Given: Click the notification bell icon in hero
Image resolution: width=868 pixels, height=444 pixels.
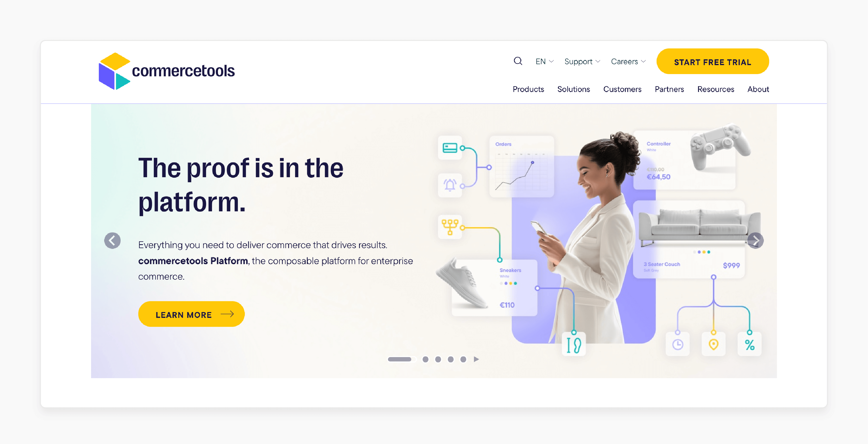Looking at the screenshot, I should pyautogui.click(x=450, y=185).
